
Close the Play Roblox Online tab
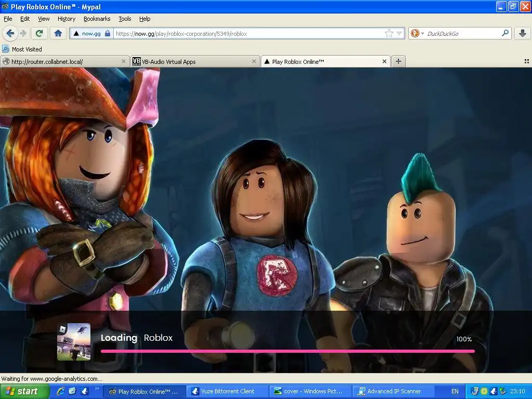384,61
